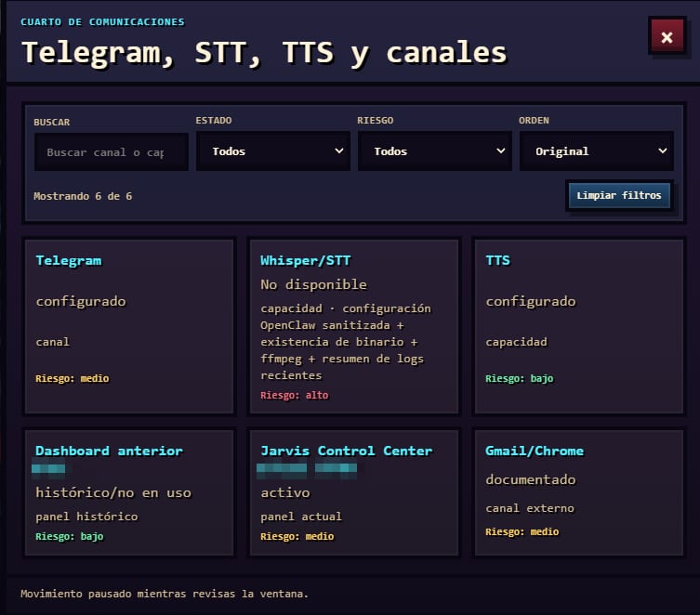Screen dimensions: 700x615
Task: Open the Jarvis Control Center card title
Action: [x=347, y=451]
